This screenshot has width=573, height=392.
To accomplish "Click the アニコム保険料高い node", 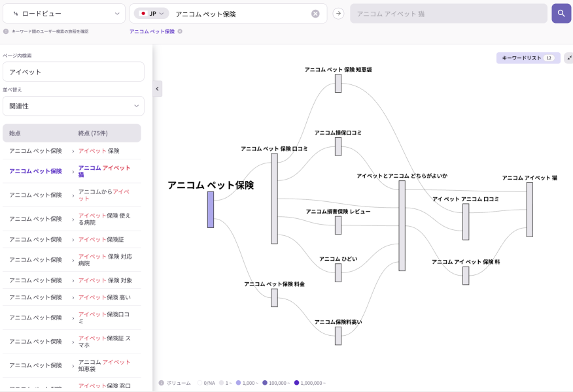I will click(x=338, y=336).
